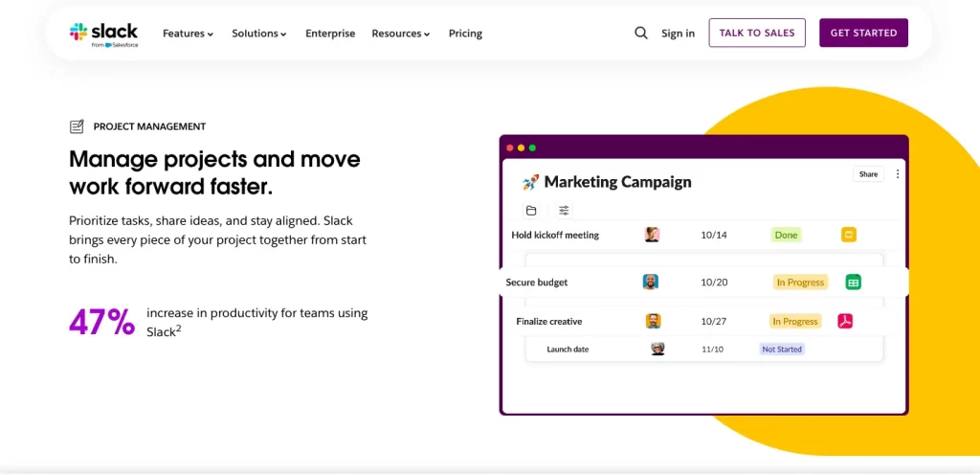980x475 pixels.
Task: Open the green spreadsheet icon for Secure budget
Action: pyautogui.click(x=853, y=282)
